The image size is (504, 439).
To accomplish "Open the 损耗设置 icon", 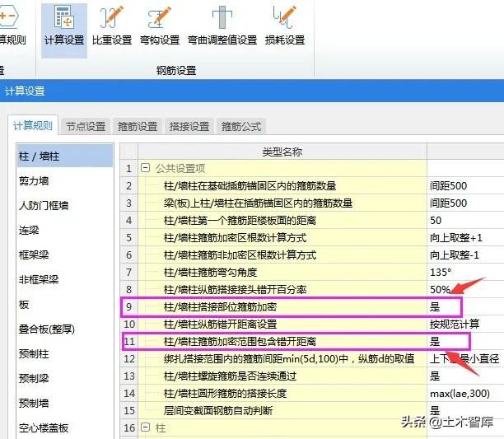I will tap(285, 27).
